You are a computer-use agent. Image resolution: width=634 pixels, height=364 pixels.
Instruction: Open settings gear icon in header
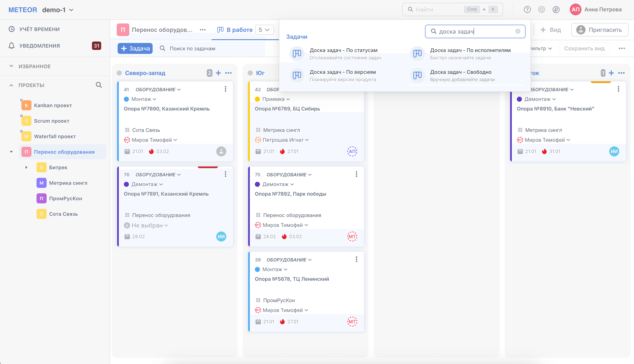pyautogui.click(x=541, y=9)
